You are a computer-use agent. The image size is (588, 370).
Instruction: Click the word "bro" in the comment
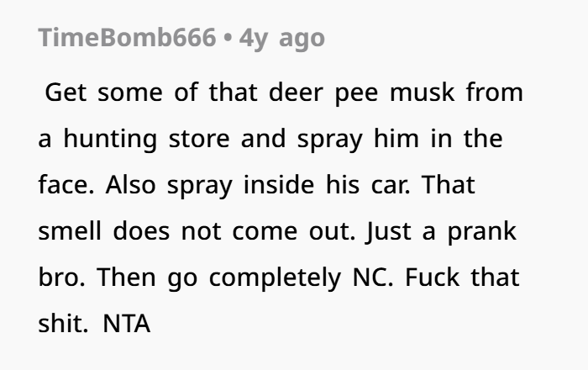pos(56,277)
